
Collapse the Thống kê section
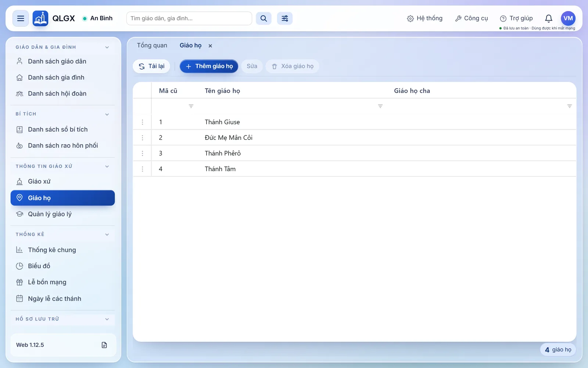point(107,234)
